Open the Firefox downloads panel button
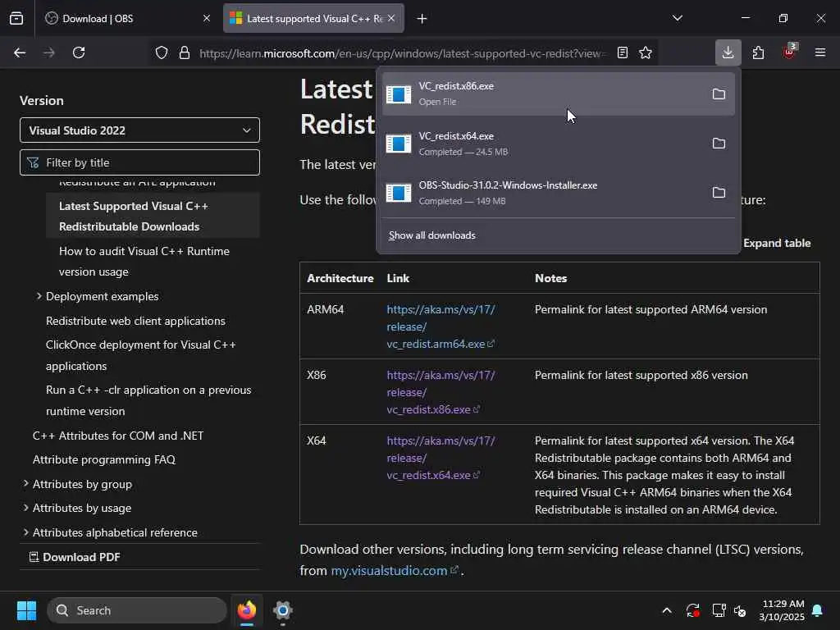 [728, 52]
